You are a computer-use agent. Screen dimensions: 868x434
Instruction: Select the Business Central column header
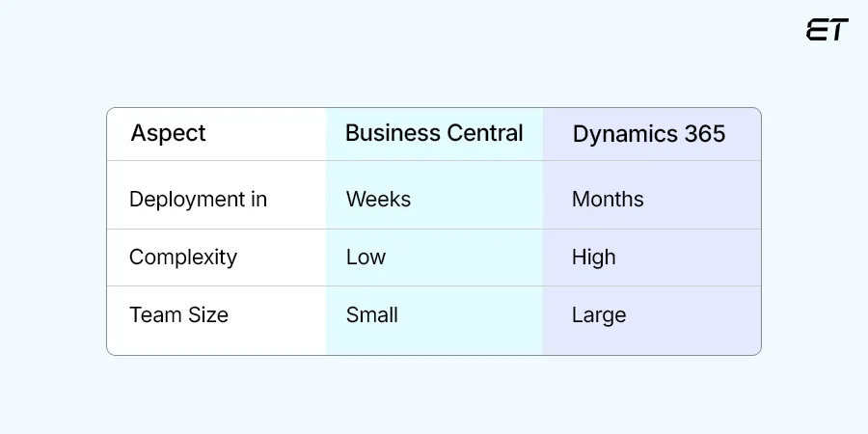point(434,133)
